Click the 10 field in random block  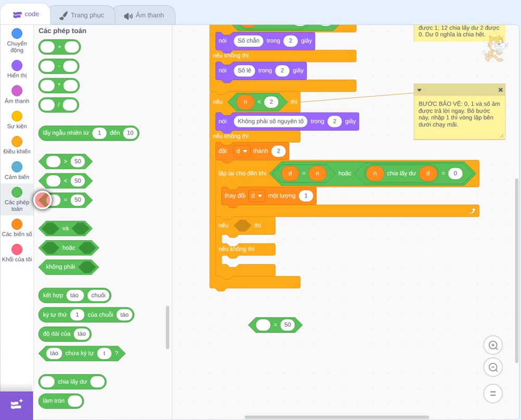(x=130, y=133)
